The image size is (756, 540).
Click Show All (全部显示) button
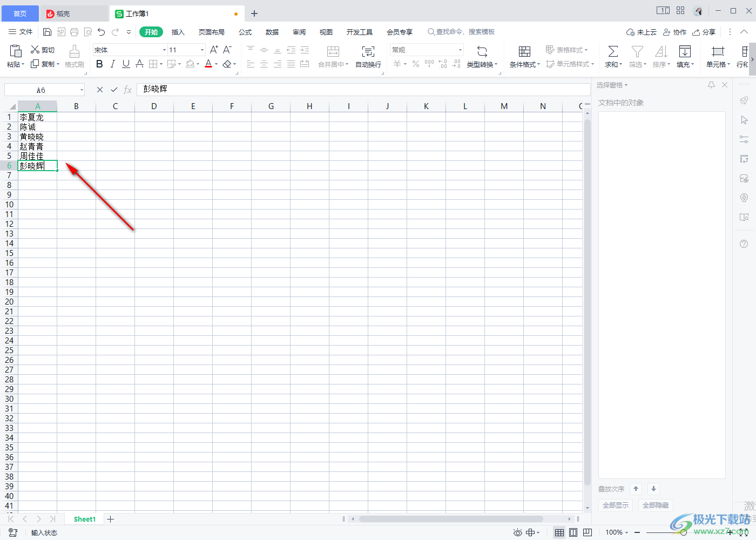pyautogui.click(x=616, y=505)
